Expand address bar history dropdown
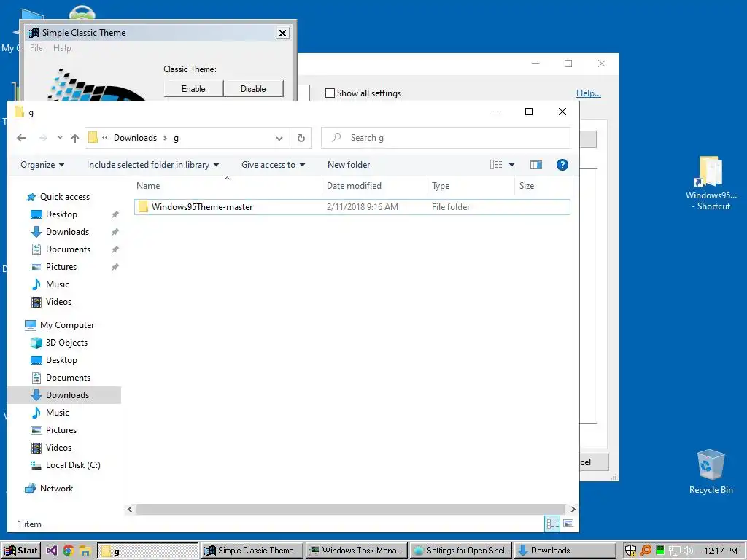Screen dimensions: 747x560 coord(279,138)
